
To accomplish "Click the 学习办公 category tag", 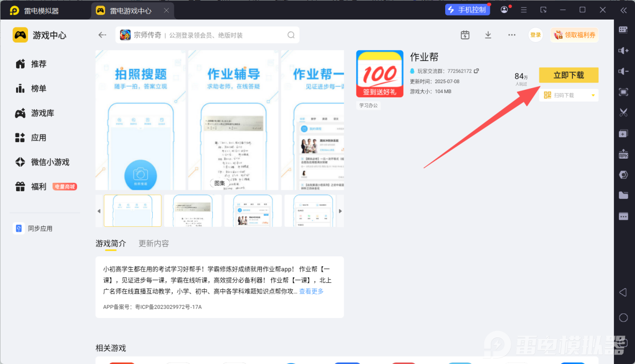I will point(369,106).
